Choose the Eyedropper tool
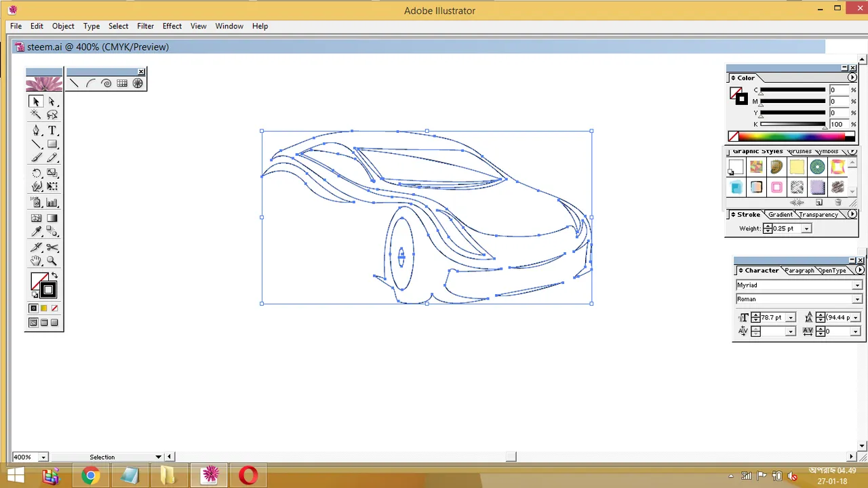Viewport: 868px width, 488px height. (x=36, y=232)
